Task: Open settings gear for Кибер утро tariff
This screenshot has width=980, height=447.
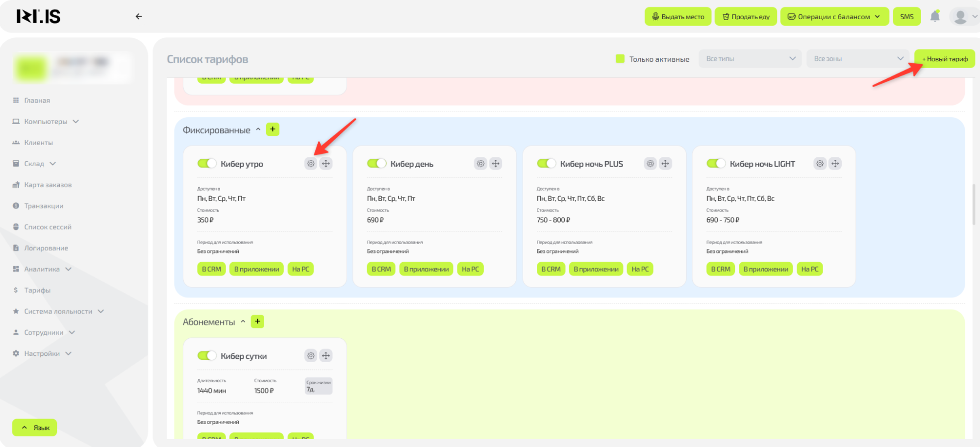Action: tap(311, 164)
